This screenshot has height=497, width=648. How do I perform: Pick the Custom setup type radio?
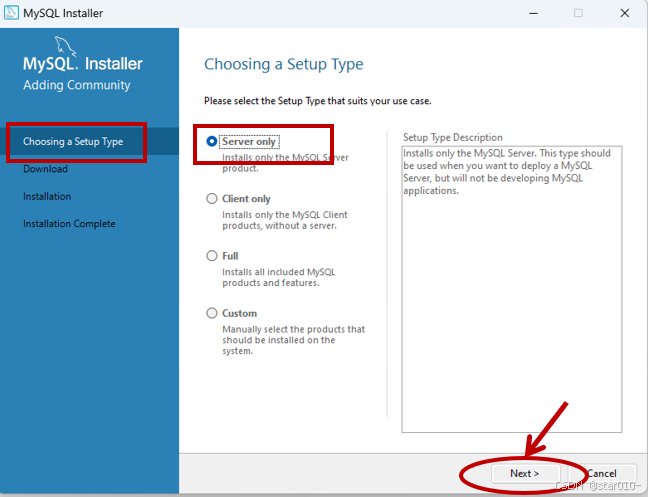tap(212, 313)
